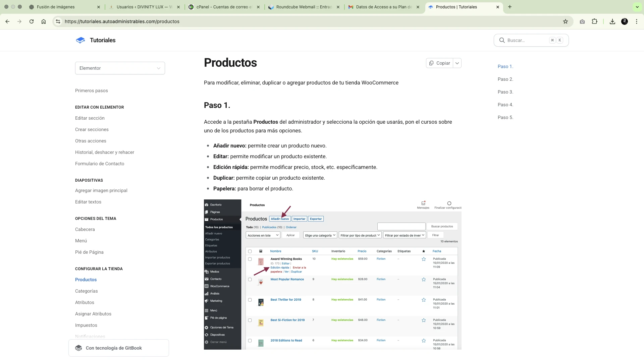Open the WooCommerce products screenshot image
The image size is (644, 362).
coord(333,275)
